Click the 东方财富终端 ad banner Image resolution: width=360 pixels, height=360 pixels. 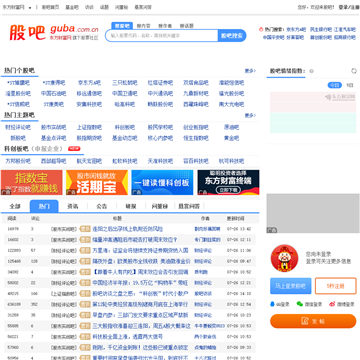pos(228,182)
